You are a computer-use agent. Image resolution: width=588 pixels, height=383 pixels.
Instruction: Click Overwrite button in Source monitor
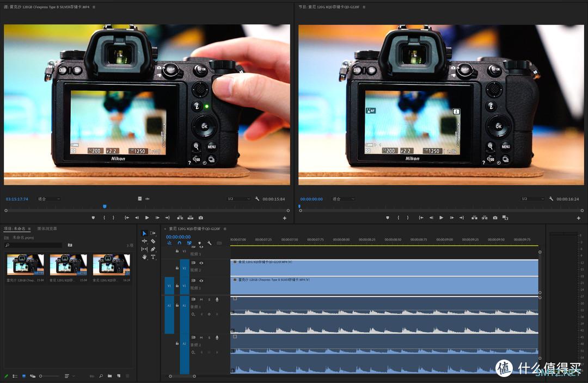pyautogui.click(x=191, y=218)
